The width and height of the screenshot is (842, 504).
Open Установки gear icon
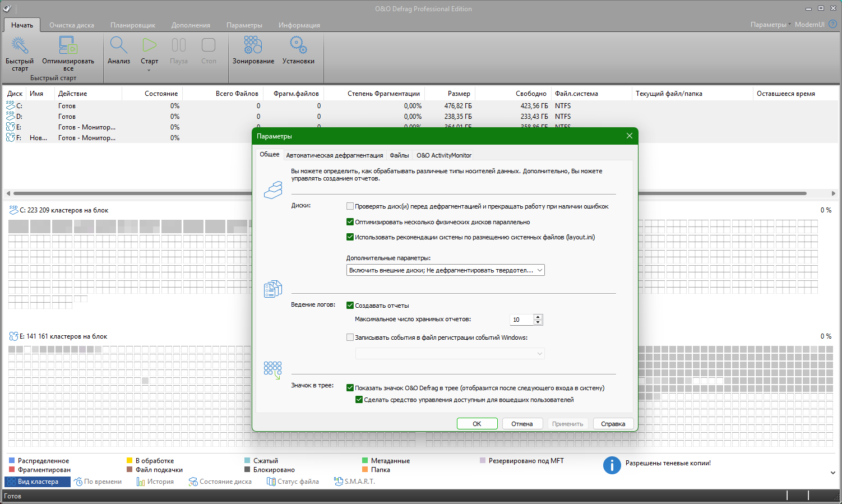[x=298, y=46]
